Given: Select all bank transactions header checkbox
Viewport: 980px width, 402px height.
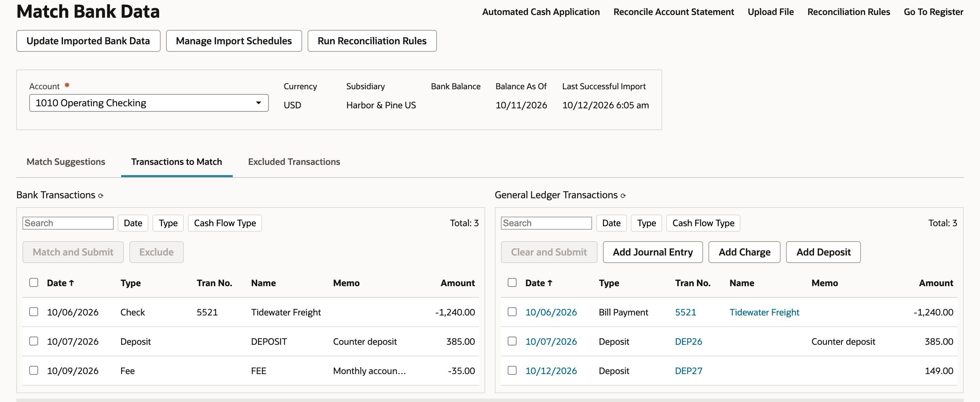Looking at the screenshot, I should click(x=34, y=282).
